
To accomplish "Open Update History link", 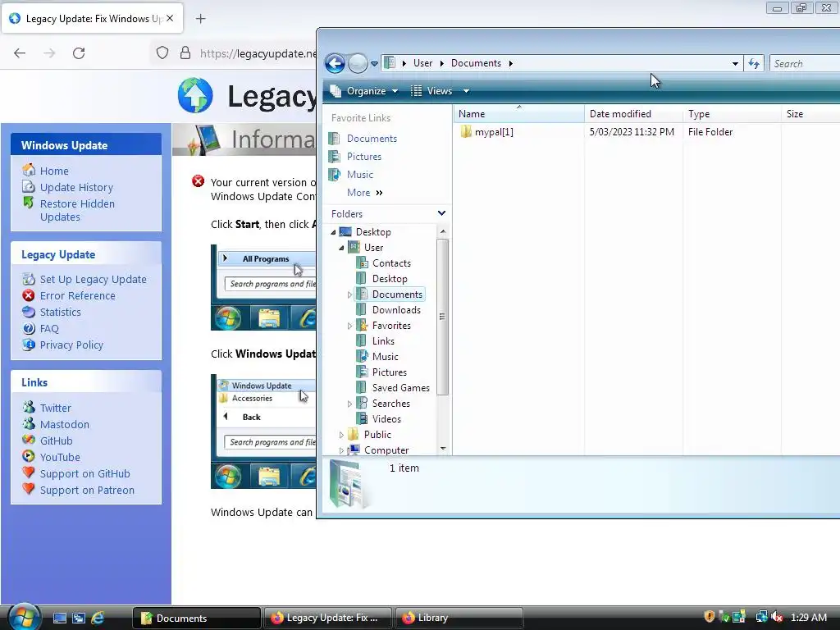I will tap(76, 188).
